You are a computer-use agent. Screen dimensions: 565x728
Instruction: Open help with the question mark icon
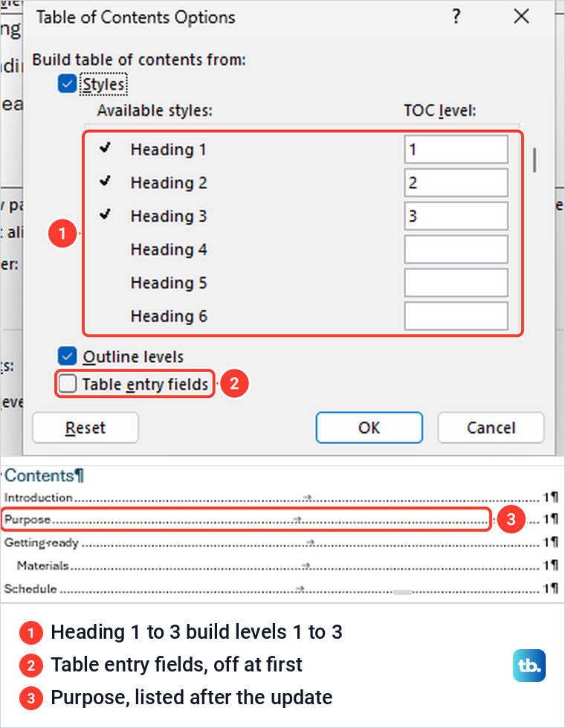click(456, 16)
